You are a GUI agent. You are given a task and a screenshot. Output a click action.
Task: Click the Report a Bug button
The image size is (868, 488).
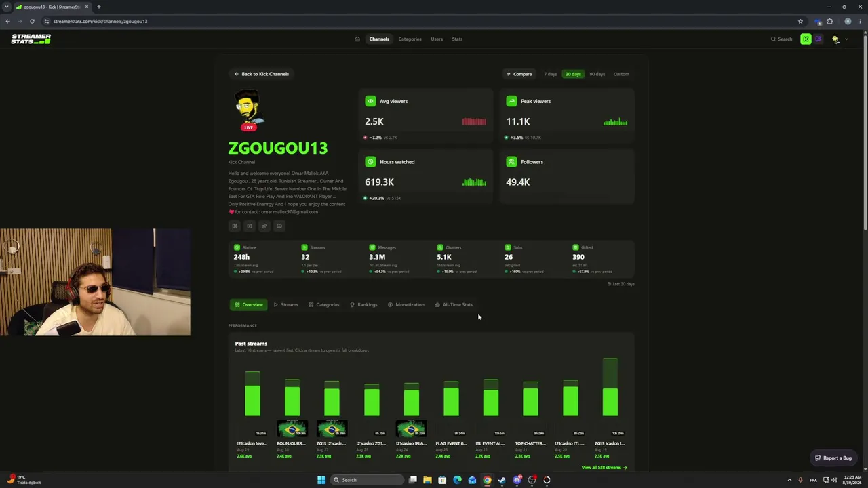tap(833, 458)
